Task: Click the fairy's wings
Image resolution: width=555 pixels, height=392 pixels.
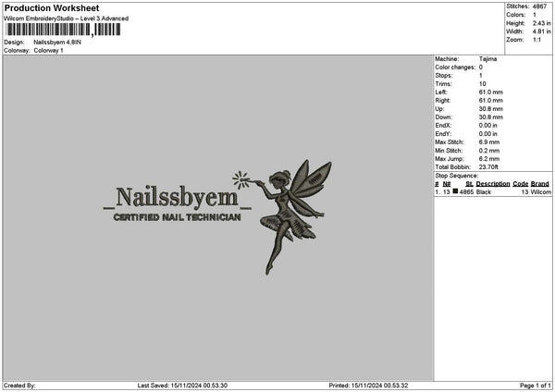Action: click(310, 183)
